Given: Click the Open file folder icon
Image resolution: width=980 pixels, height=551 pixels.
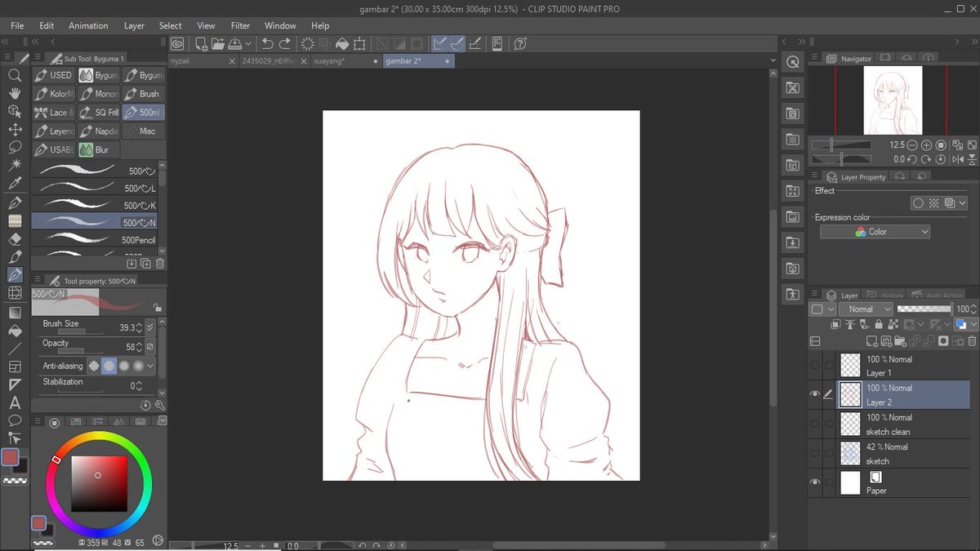Looking at the screenshot, I should (x=217, y=44).
